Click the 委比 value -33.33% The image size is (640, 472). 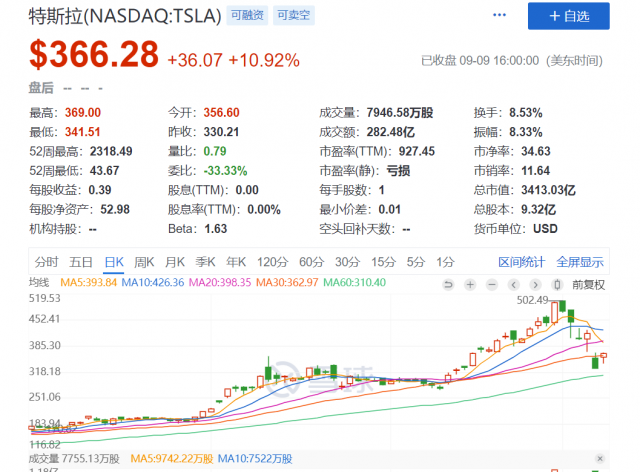click(x=225, y=171)
